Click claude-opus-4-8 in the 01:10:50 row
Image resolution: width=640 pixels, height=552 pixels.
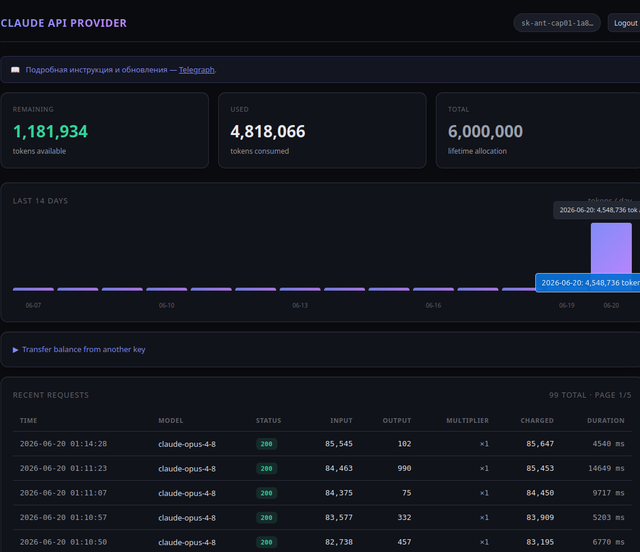[187, 542]
